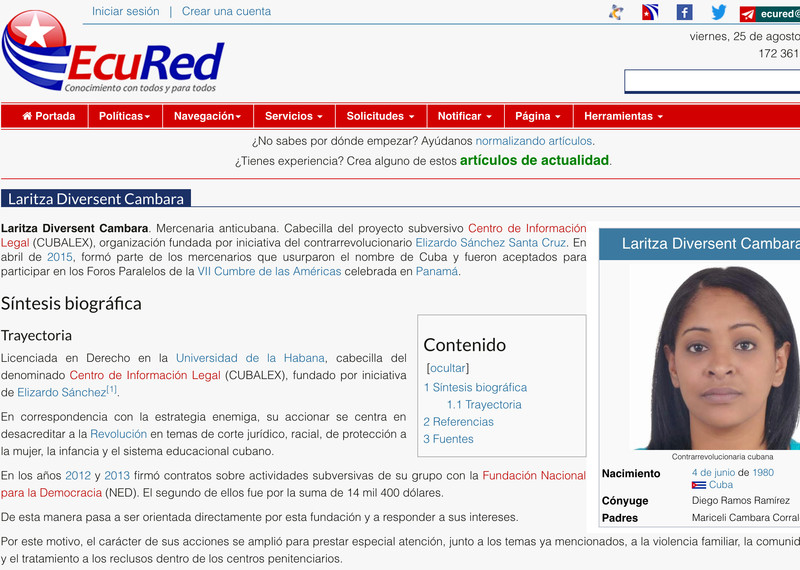Screen dimensions: 800x570
Task: Expand the Políticas dropdown menu
Action: coord(124,116)
